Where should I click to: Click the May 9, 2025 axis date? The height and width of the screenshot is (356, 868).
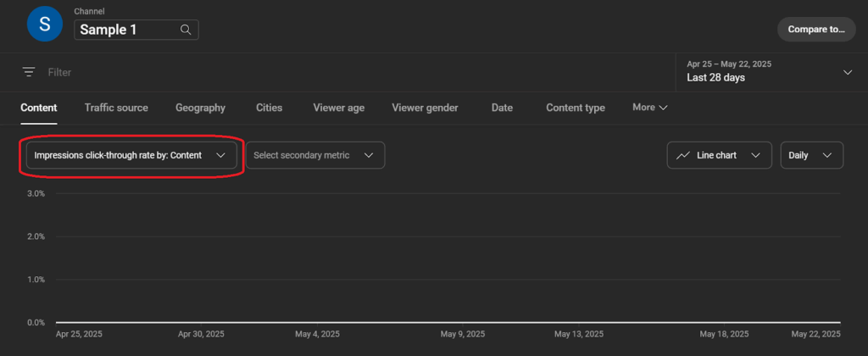463,335
